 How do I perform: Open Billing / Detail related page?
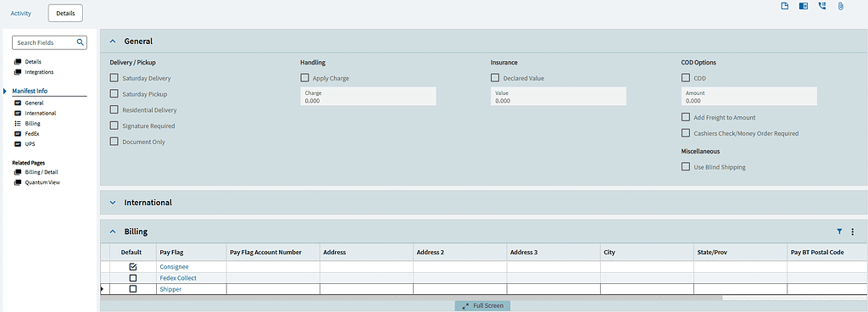(42, 172)
